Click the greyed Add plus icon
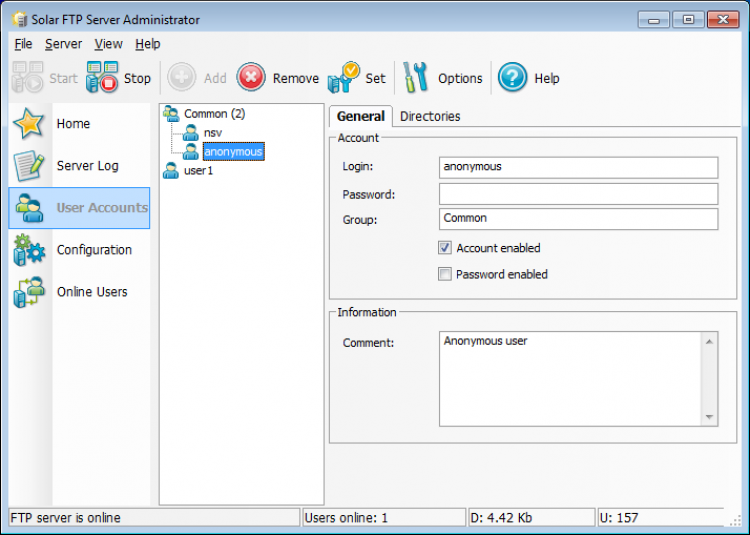750x535 pixels. 181,76
